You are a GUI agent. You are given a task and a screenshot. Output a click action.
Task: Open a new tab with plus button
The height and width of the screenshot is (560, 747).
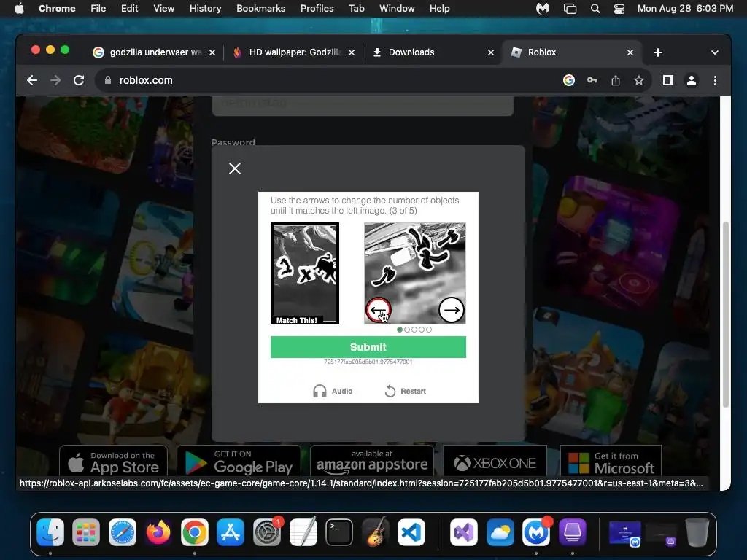coord(658,52)
